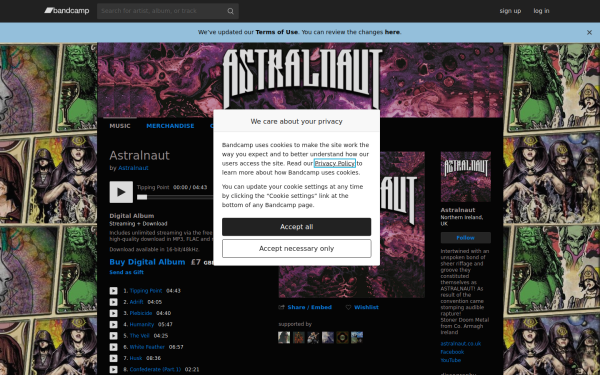Switch to the Merchandise tab
This screenshot has height=375, width=600.
[170, 126]
